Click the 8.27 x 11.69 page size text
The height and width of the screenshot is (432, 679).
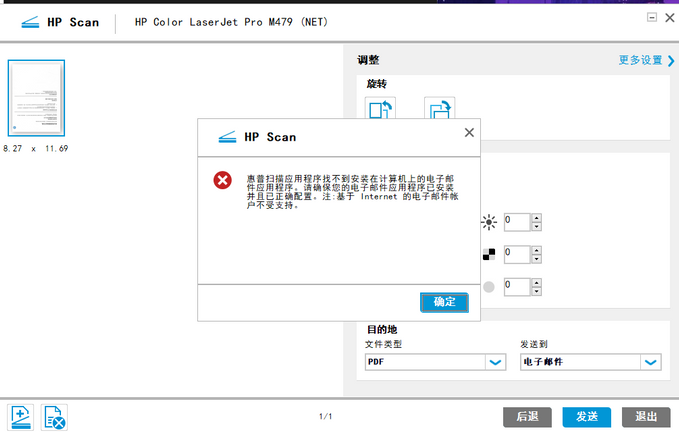(x=36, y=148)
